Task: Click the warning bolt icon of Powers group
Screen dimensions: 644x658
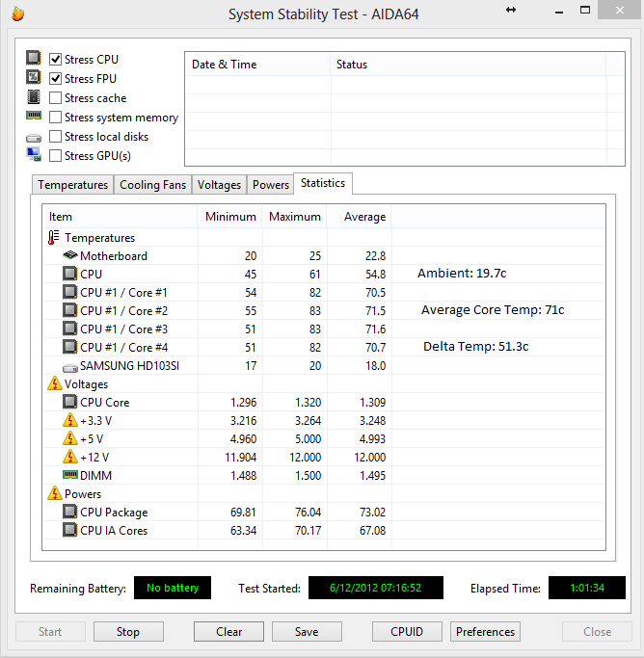Action: tap(55, 493)
